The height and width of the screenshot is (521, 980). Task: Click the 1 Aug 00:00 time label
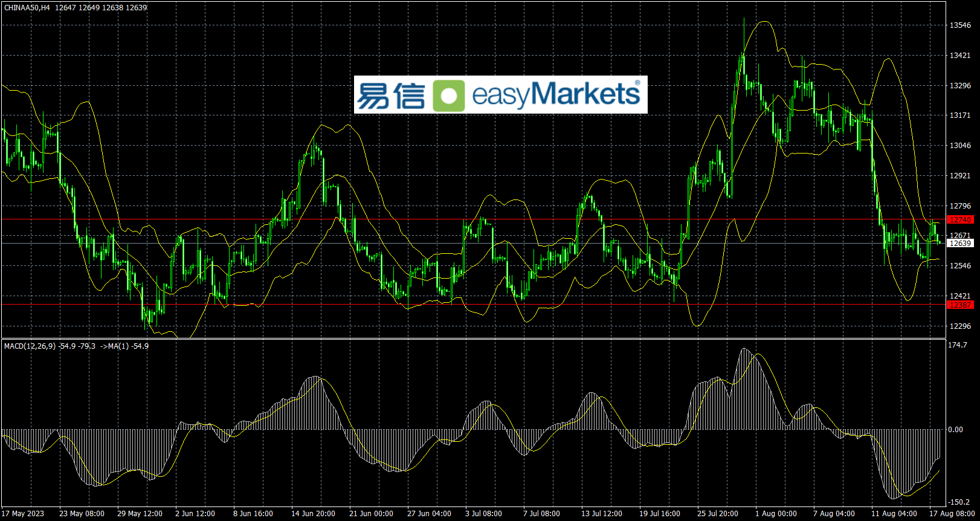776,514
